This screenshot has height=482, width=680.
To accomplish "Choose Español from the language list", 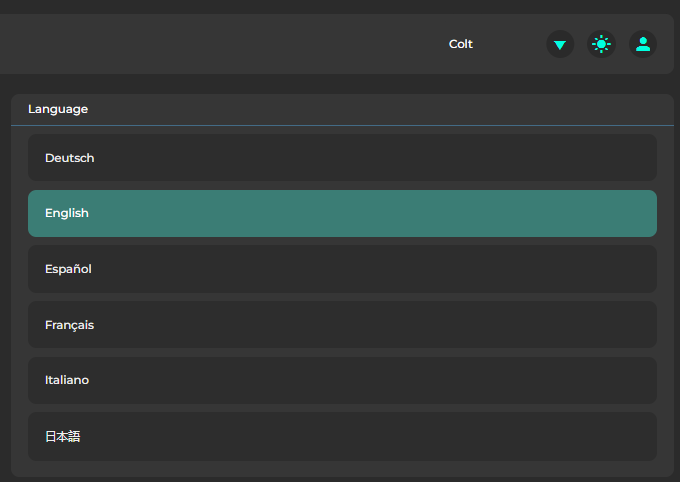I will point(342,269).
